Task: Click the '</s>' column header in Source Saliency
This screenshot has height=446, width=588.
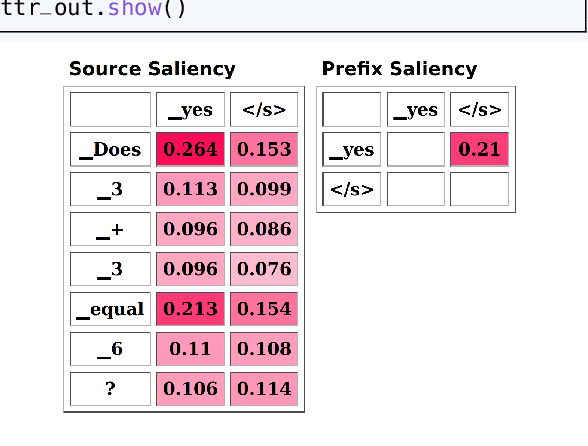Action: (x=264, y=110)
